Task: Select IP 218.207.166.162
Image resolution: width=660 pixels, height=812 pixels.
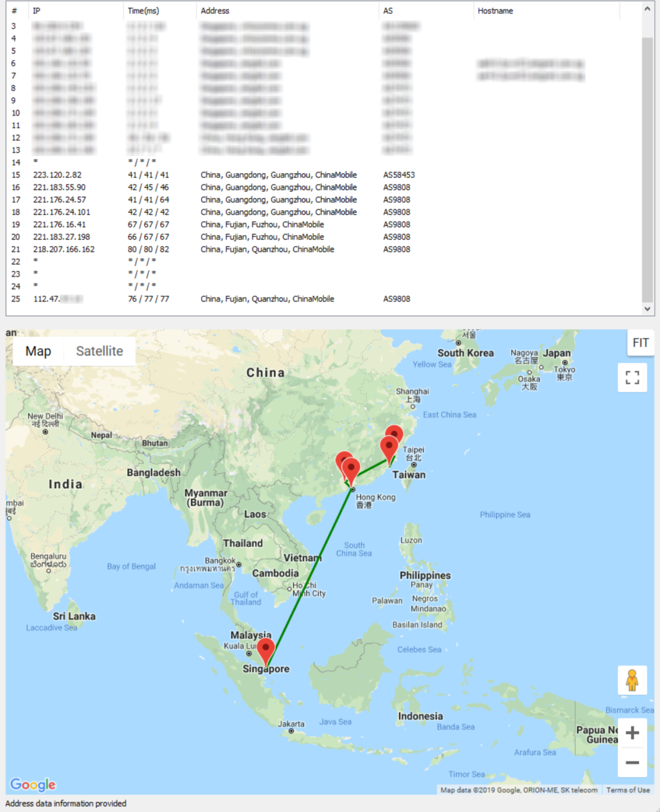Action: [64, 249]
